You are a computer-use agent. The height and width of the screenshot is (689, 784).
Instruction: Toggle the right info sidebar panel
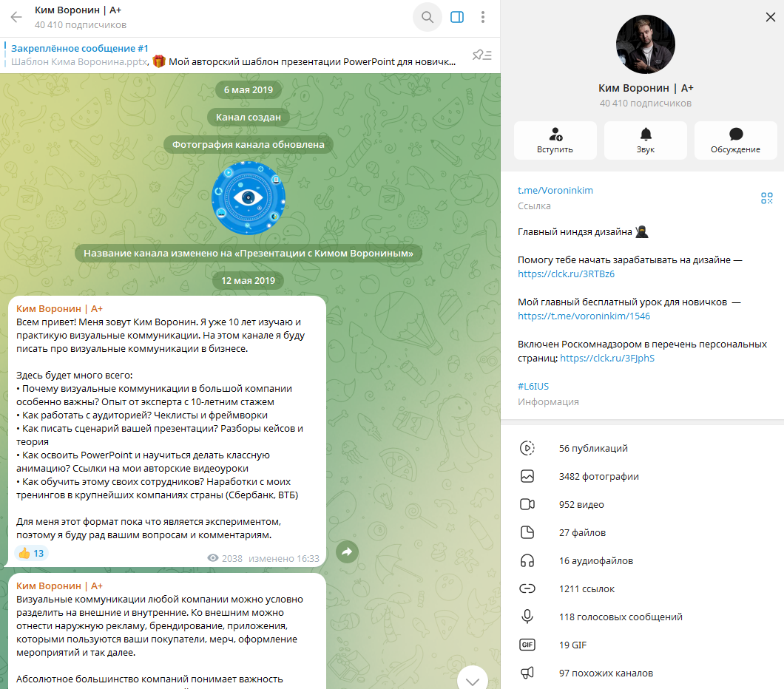(x=457, y=17)
